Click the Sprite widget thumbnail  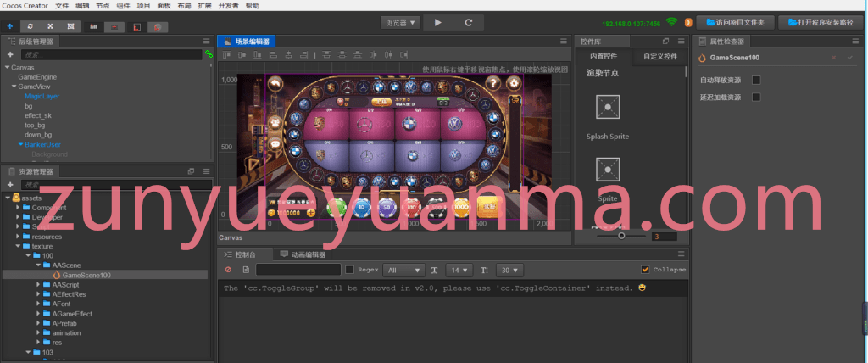tap(608, 170)
